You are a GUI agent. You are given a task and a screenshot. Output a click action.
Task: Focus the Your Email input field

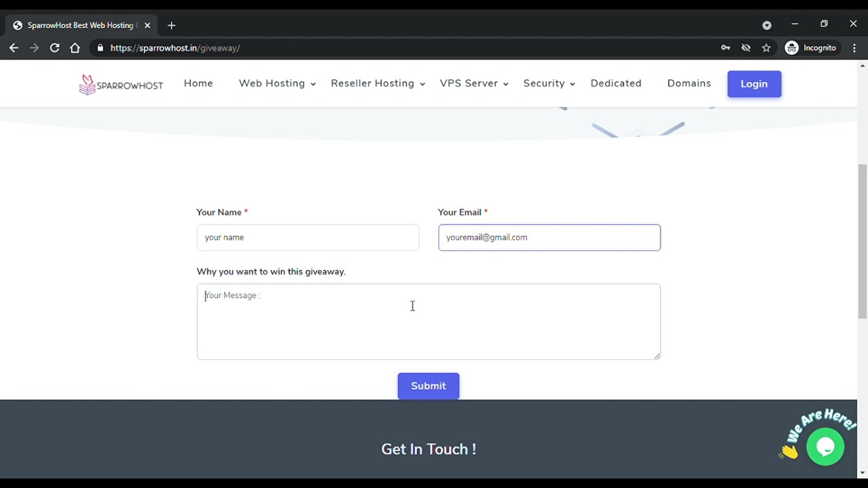pos(549,237)
